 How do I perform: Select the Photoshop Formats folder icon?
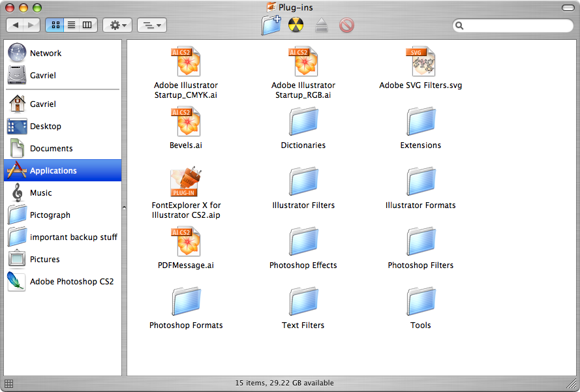point(186,301)
